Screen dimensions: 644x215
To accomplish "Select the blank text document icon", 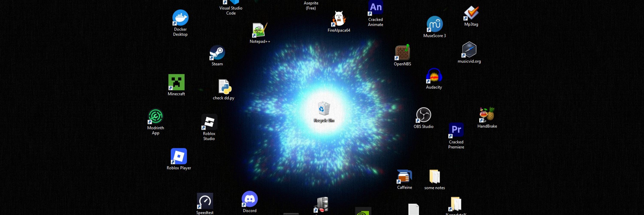I will (413, 209).
